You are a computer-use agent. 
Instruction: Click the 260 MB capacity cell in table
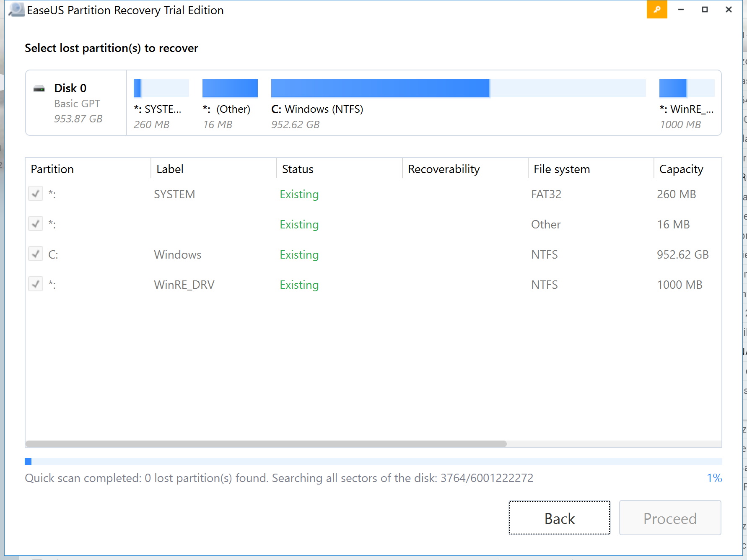click(x=677, y=194)
